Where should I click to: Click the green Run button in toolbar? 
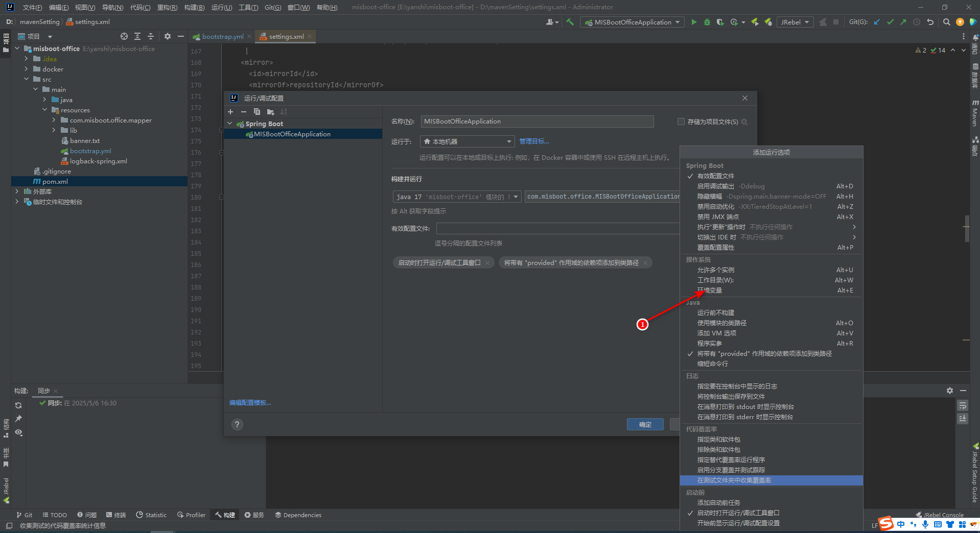click(x=694, y=22)
